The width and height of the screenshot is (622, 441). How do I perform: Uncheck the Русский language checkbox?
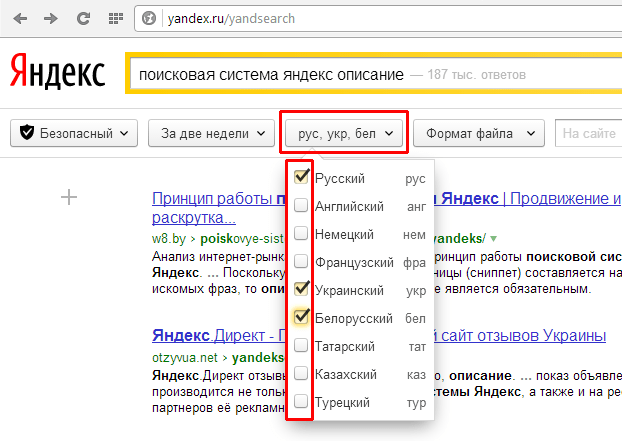(301, 176)
